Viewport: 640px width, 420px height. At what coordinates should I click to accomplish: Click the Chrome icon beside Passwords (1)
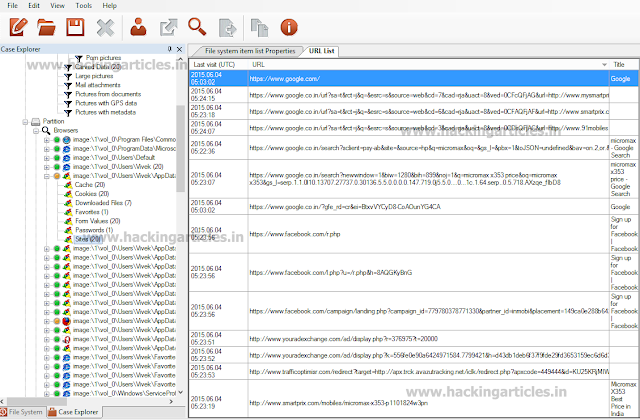(x=68, y=230)
